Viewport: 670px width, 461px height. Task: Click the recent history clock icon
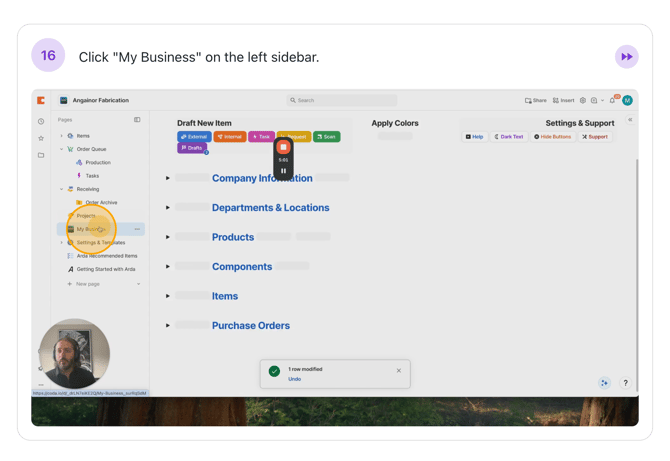(41, 121)
